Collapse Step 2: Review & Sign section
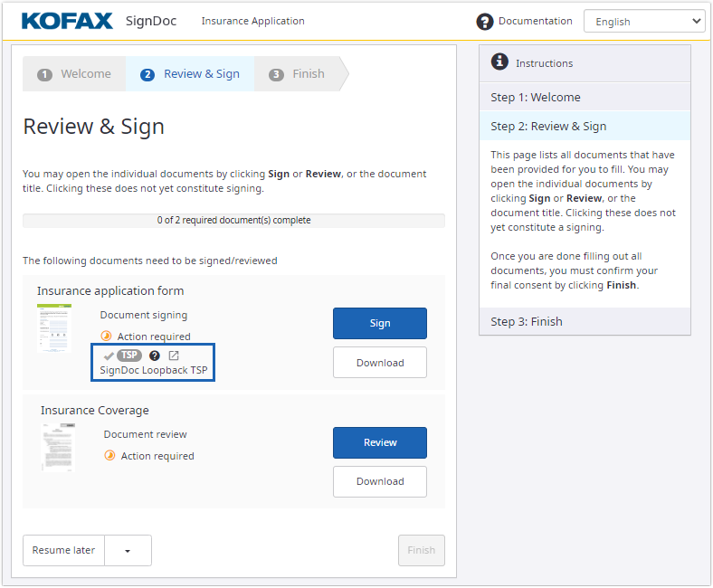713x588 pixels. (585, 126)
